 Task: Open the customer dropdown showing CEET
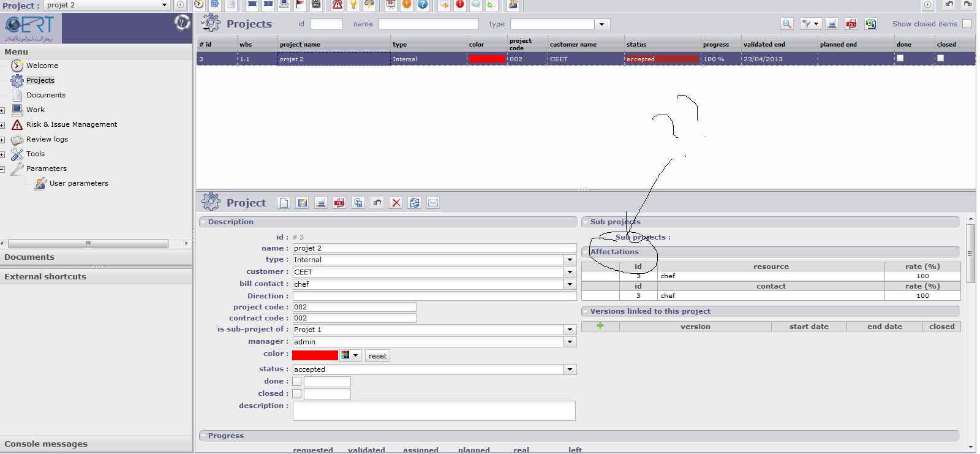[x=570, y=272]
